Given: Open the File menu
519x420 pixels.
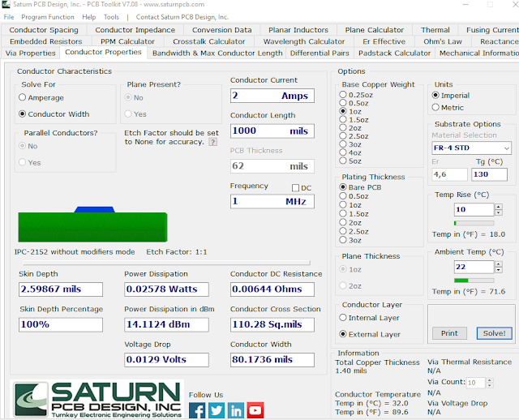Looking at the screenshot, I should click(x=9, y=17).
